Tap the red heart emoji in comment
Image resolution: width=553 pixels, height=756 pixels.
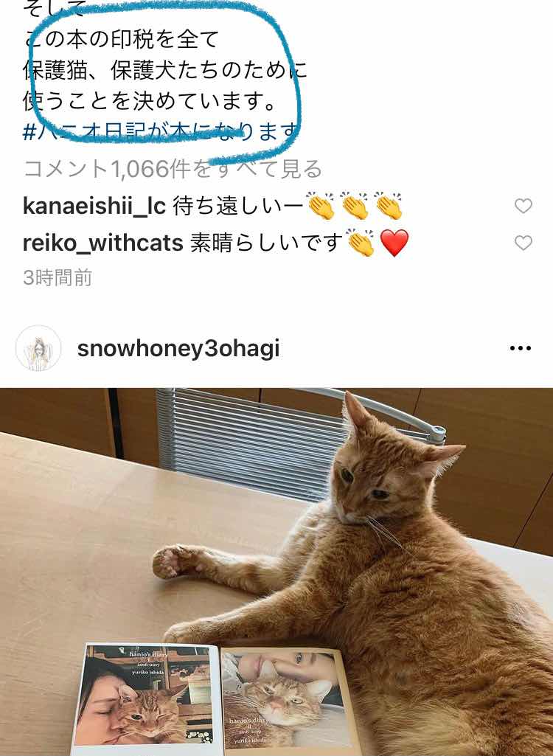point(394,243)
